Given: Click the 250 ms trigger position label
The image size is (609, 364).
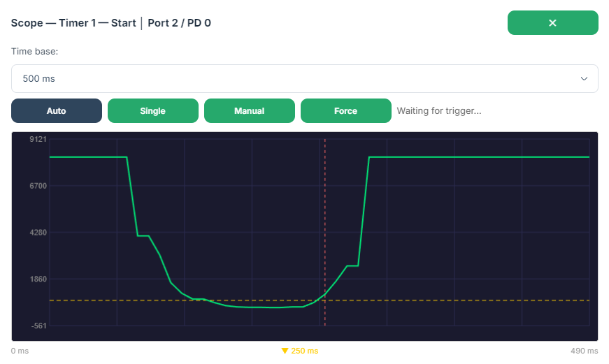Looking at the screenshot, I should [305, 351].
